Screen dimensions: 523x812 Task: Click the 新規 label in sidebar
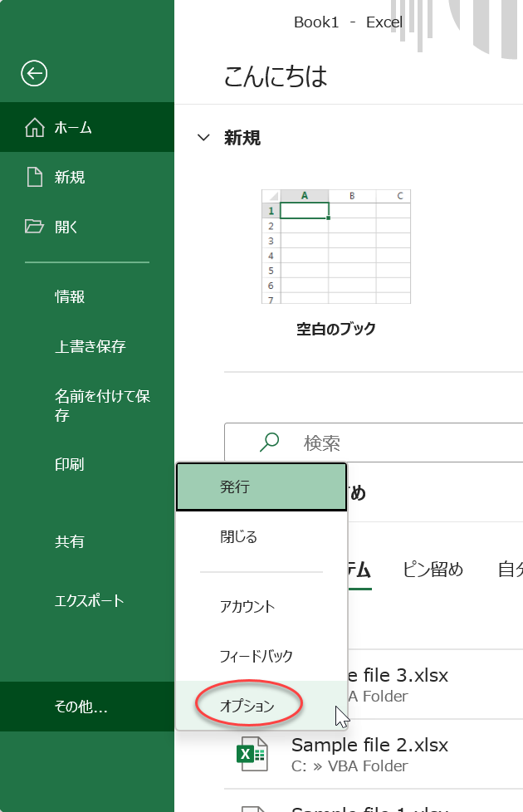click(70, 177)
